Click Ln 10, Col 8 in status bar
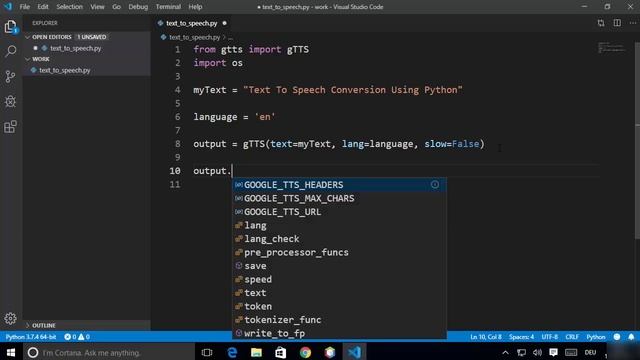Image resolution: width=640 pixels, height=360 pixels. click(486, 337)
